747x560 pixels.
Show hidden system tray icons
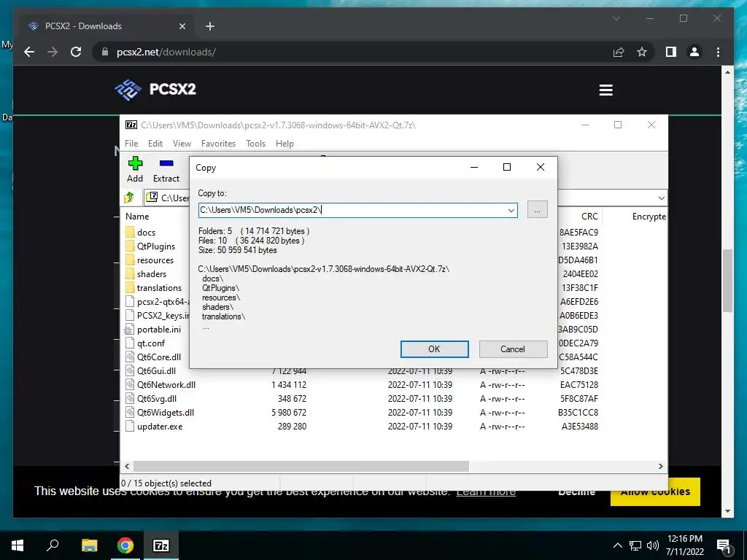617,545
